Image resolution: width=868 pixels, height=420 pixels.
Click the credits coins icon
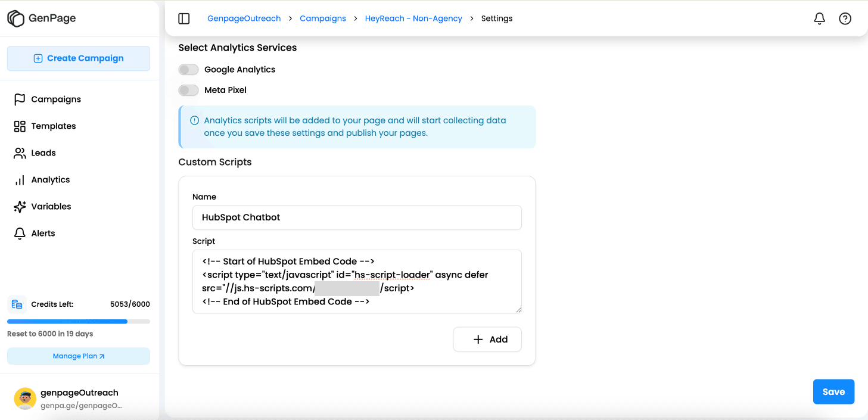click(17, 304)
